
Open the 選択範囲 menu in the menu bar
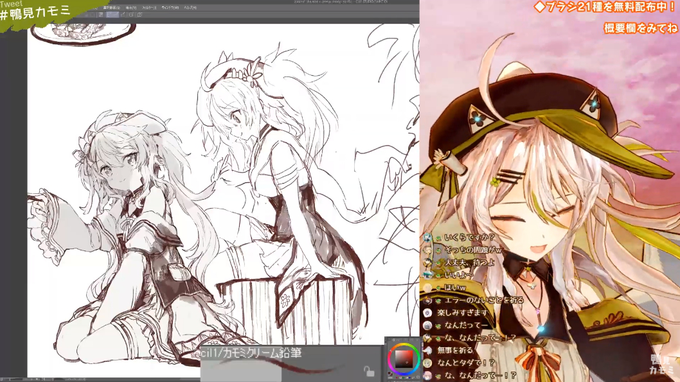point(111,8)
